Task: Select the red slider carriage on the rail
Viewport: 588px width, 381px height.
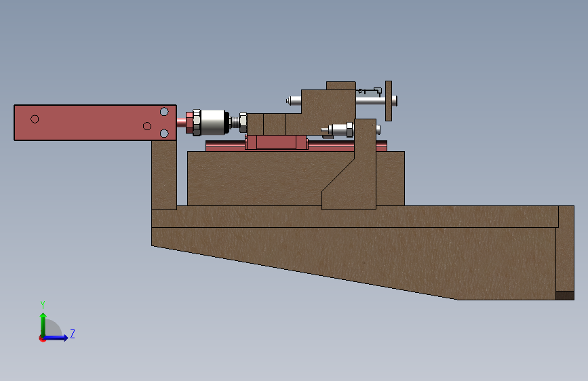Action: (x=277, y=142)
